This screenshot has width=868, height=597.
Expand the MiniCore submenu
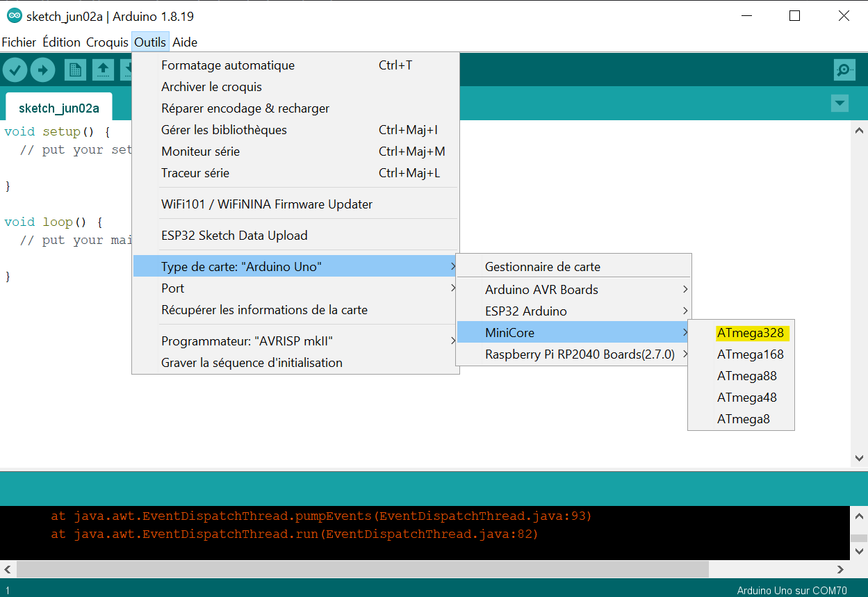point(573,333)
